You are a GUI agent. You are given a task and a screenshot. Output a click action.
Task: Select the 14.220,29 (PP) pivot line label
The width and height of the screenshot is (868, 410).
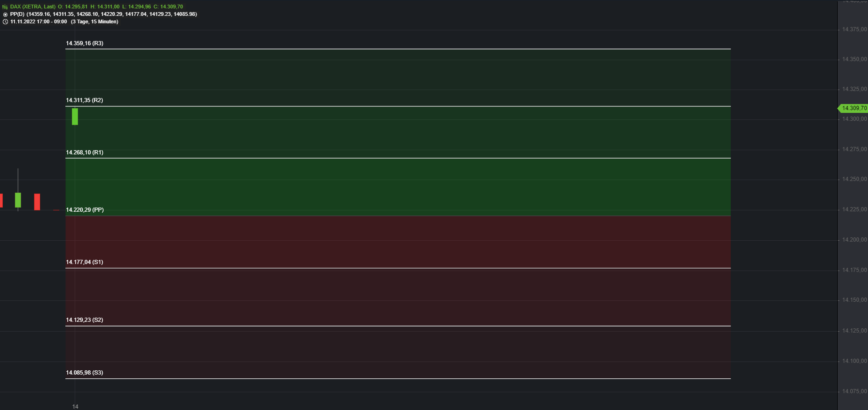pyautogui.click(x=85, y=210)
